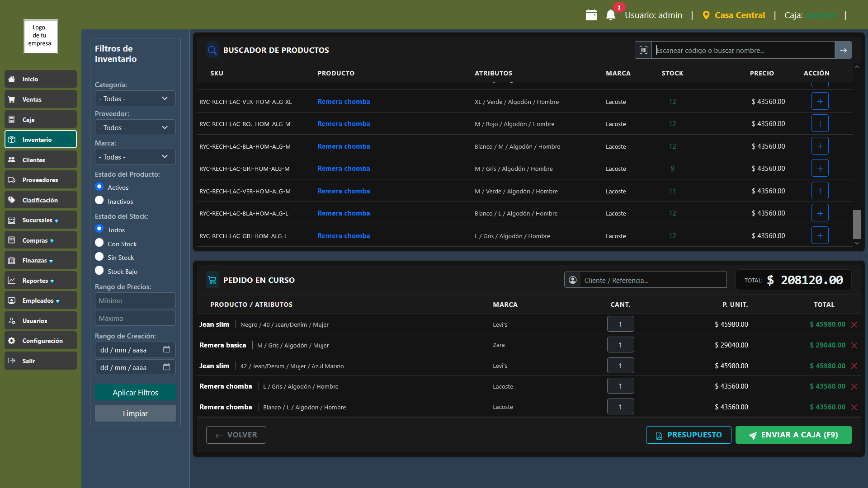Expand Finanzas sidebar menu
The image size is (868, 488).
pos(41,261)
